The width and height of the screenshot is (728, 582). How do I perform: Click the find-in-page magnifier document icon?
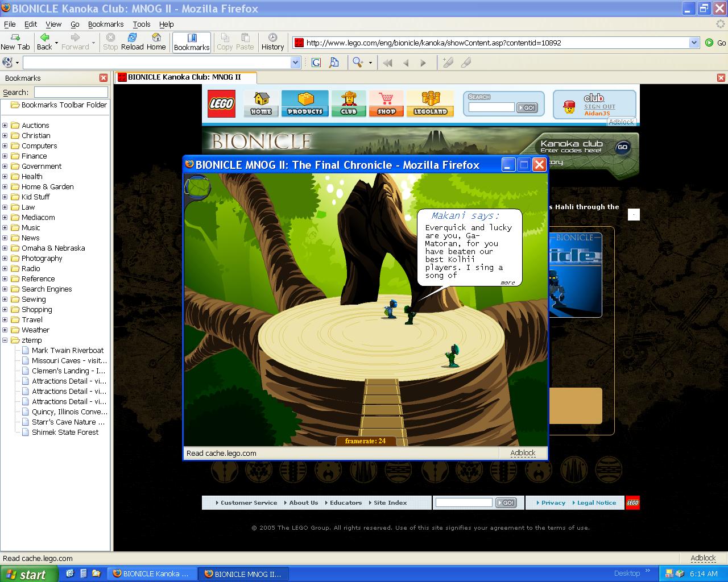coord(334,63)
